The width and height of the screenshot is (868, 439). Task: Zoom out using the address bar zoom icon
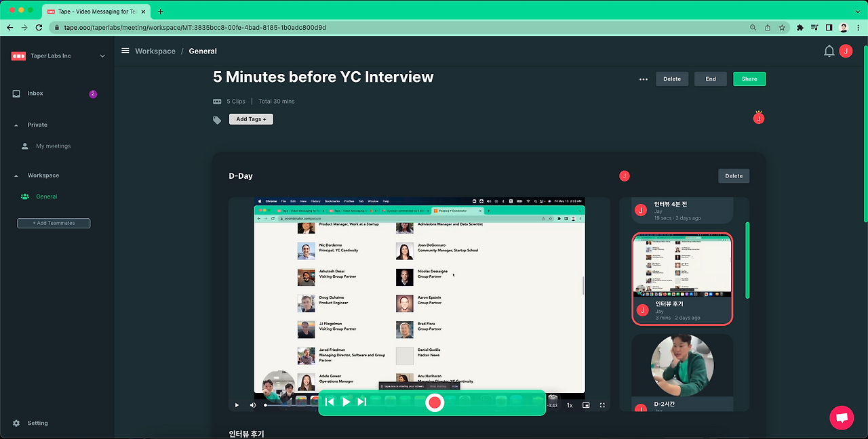[753, 28]
